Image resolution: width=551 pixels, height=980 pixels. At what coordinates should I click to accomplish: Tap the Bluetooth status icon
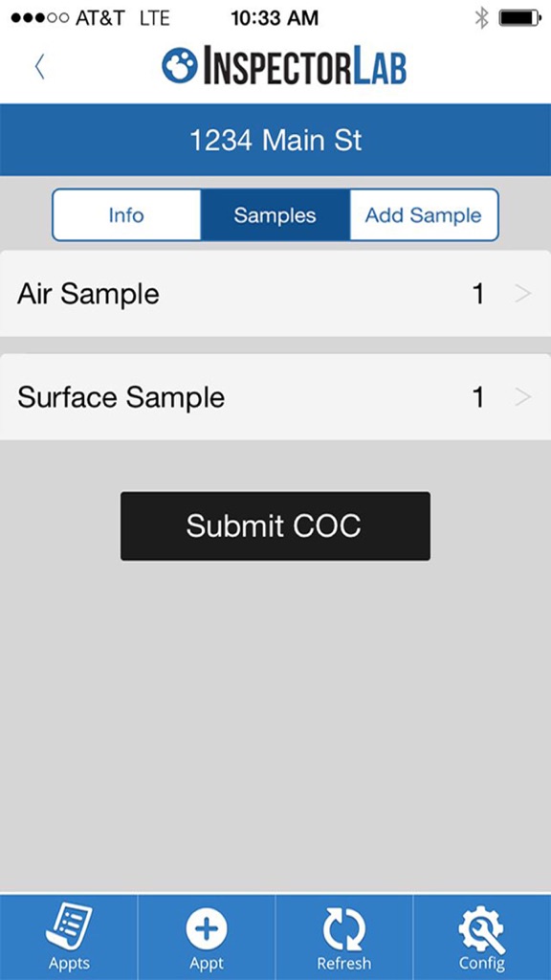(481, 18)
